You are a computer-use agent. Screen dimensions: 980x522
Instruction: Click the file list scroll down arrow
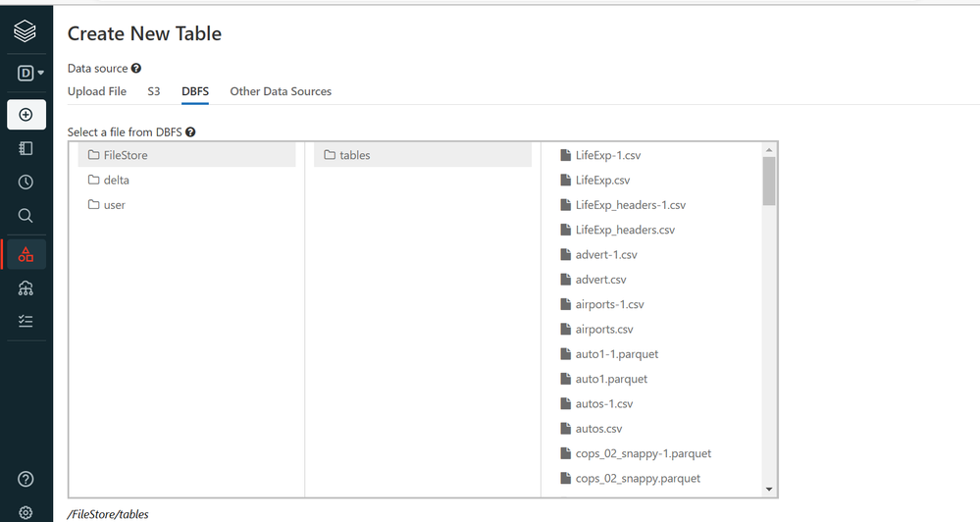(769, 489)
